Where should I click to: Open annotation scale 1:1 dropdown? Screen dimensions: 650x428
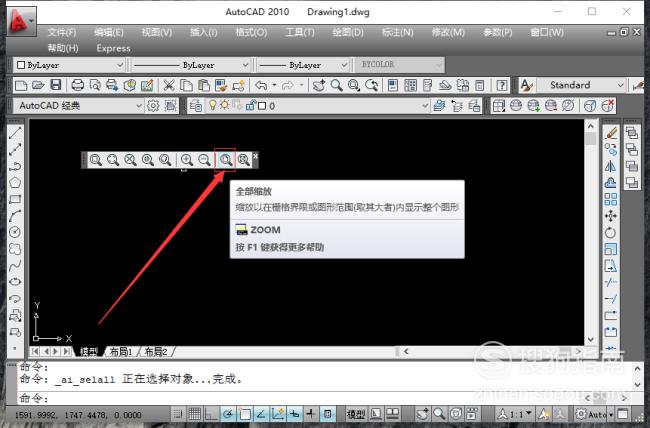pyautogui.click(x=515, y=414)
